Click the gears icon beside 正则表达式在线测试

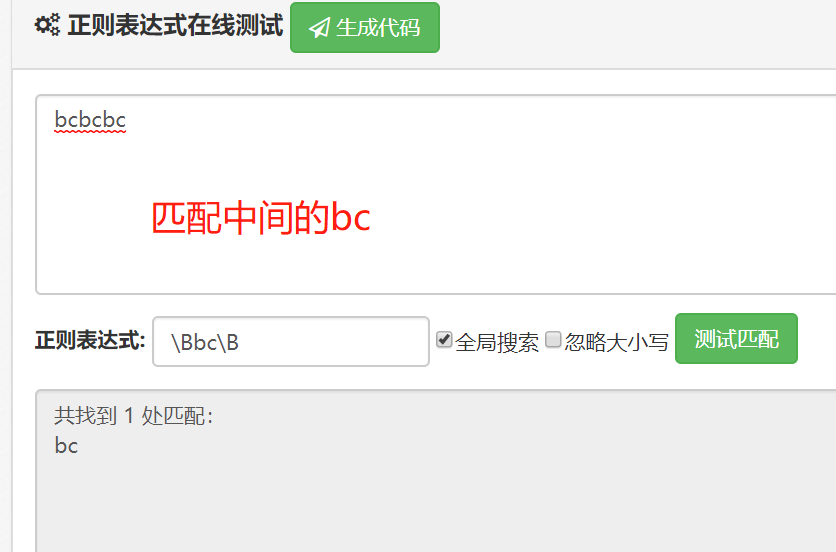pos(47,25)
